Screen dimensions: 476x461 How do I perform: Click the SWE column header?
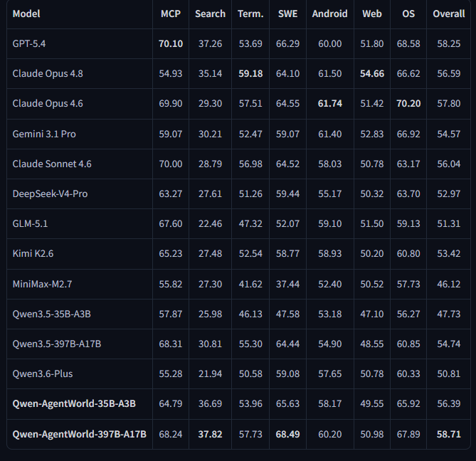tap(287, 14)
